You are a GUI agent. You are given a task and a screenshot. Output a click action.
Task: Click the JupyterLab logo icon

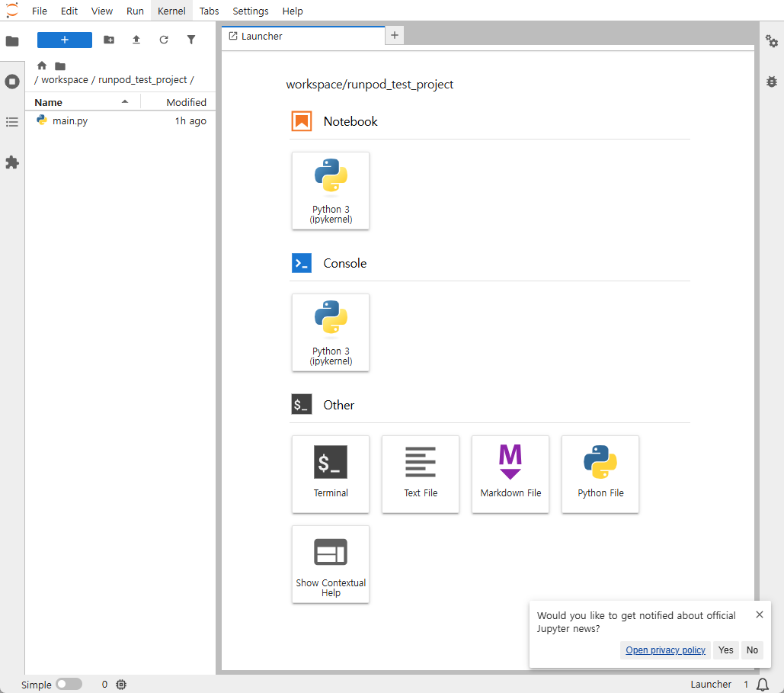click(x=12, y=10)
